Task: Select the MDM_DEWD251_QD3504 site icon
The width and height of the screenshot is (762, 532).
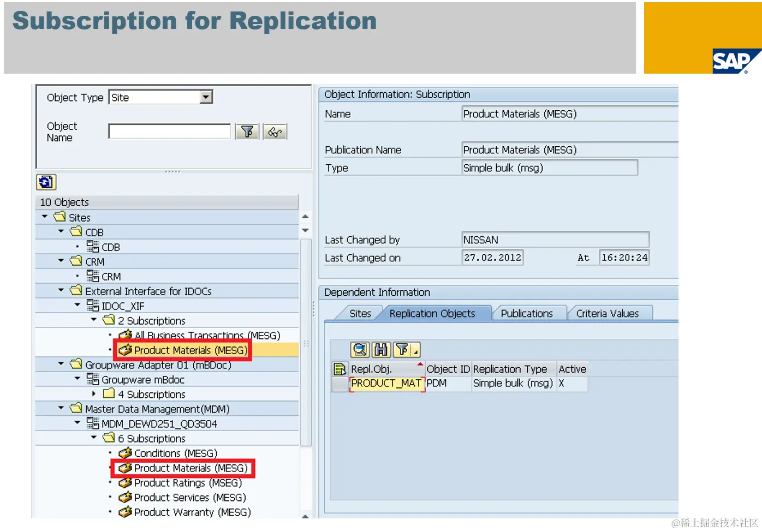Action: tap(93, 423)
